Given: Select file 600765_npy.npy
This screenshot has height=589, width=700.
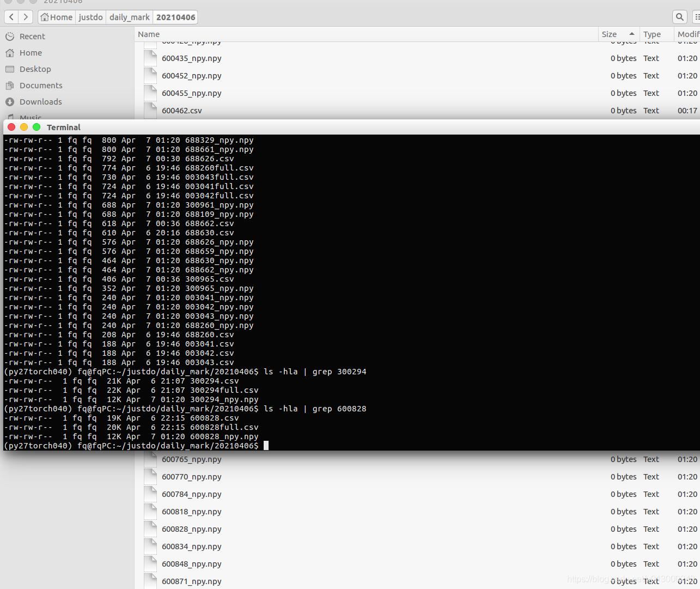Looking at the screenshot, I should 191,459.
